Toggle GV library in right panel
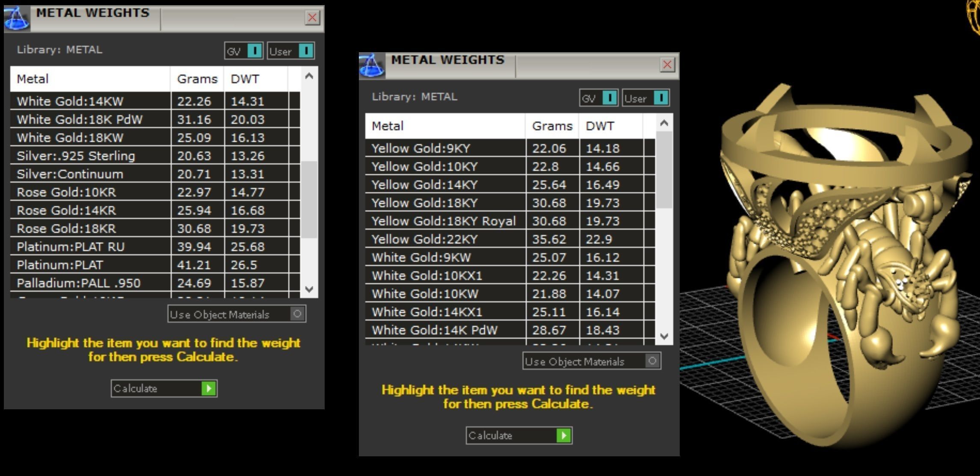Viewport: 980px width, 476px height. click(610, 98)
